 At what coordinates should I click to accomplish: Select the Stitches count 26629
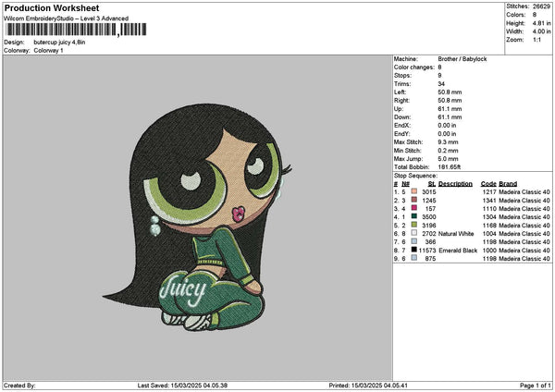(541, 6)
